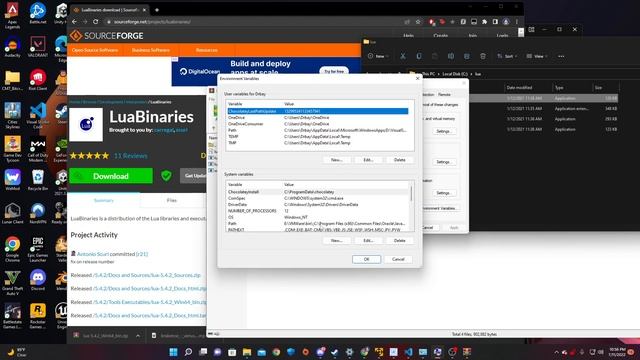Image resolution: width=640 pixels, height=360 pixels.
Task: Click the Size column header in File Explorer
Action: pyautogui.click(x=598, y=87)
